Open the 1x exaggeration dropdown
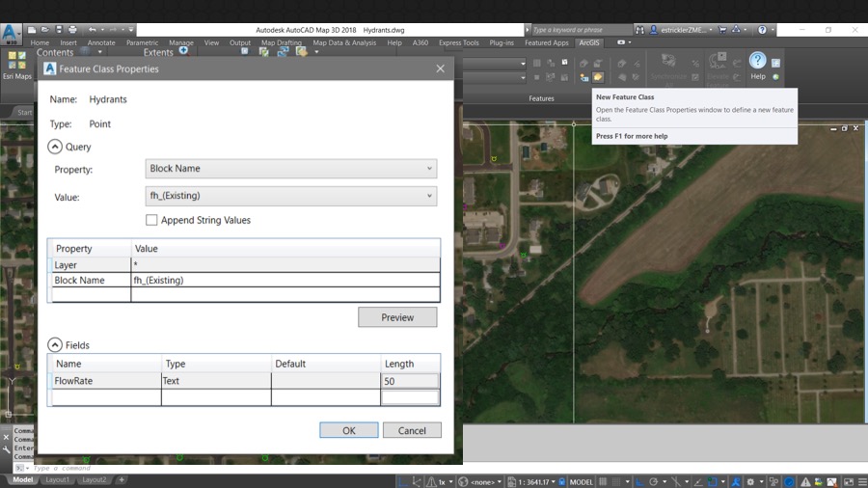This screenshot has width=868, height=488. pyautogui.click(x=450, y=482)
